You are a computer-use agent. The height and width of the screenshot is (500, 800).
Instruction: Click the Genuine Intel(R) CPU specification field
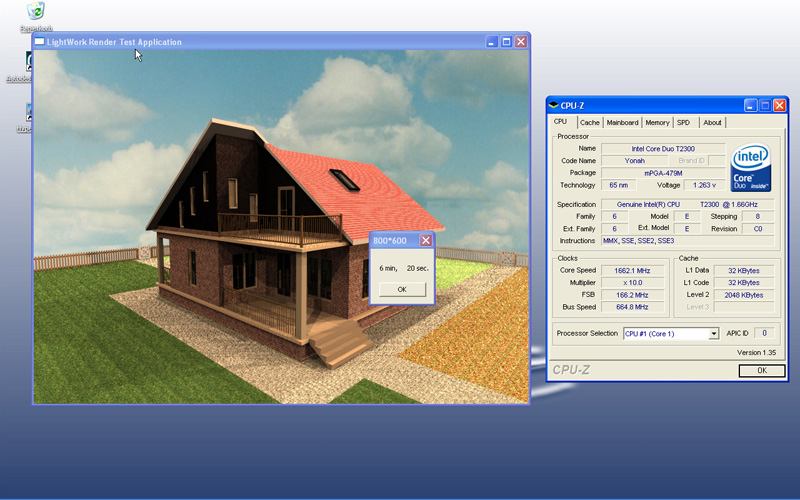pos(687,204)
